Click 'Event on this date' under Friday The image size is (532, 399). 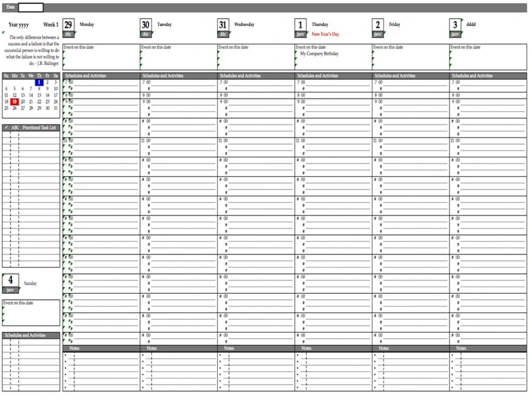point(388,47)
